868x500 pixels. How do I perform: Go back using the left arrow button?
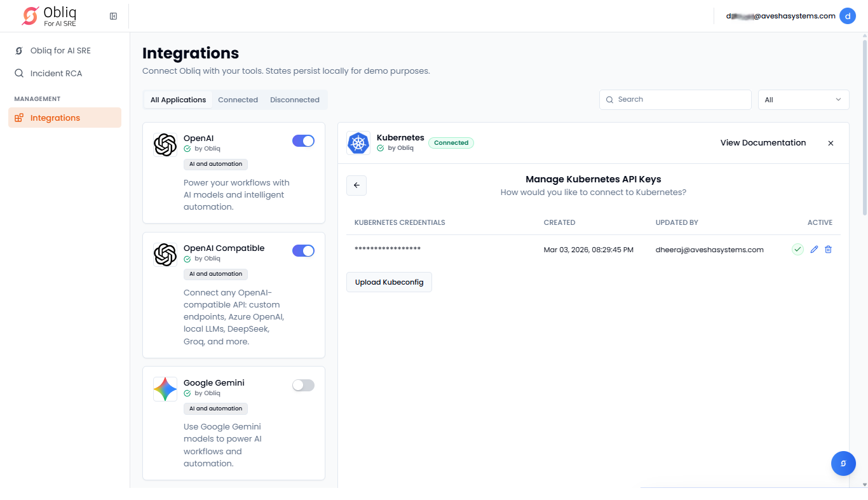point(356,186)
